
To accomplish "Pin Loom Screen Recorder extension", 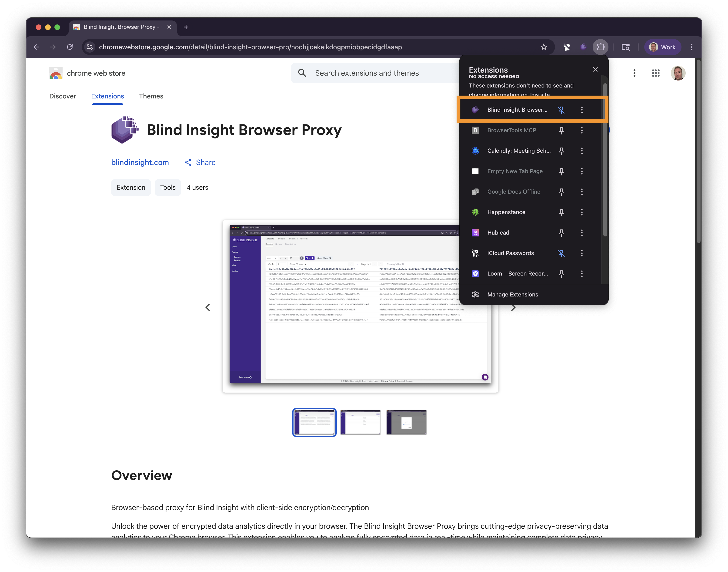I will [561, 274].
